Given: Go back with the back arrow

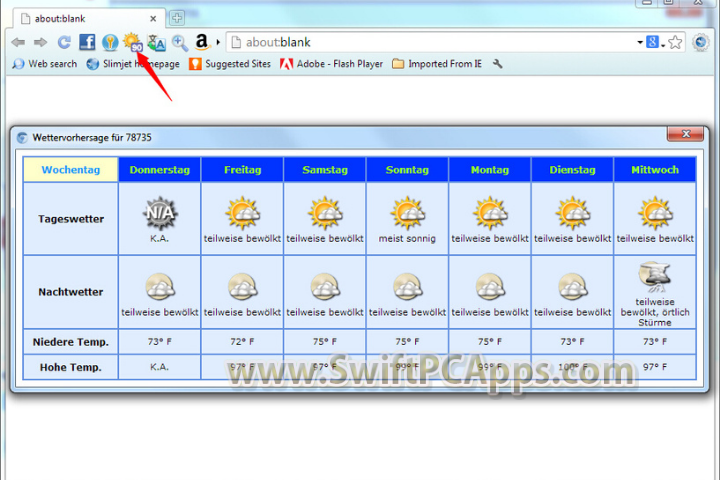Looking at the screenshot, I should 18,42.
